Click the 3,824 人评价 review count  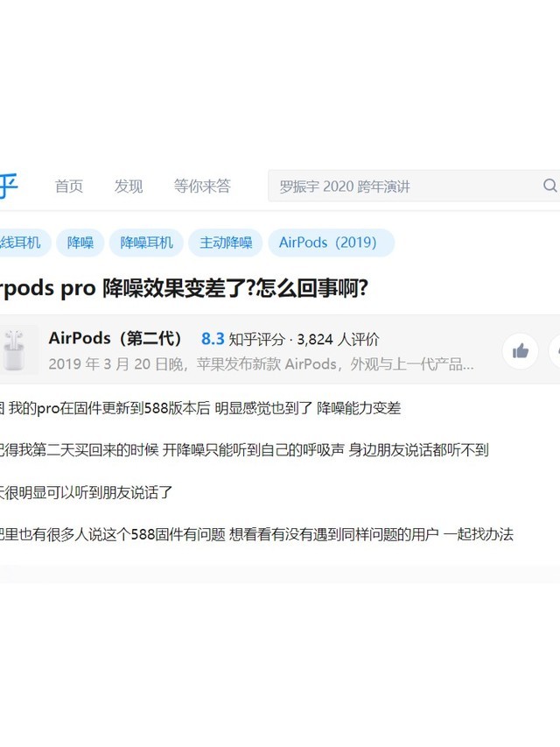click(338, 339)
